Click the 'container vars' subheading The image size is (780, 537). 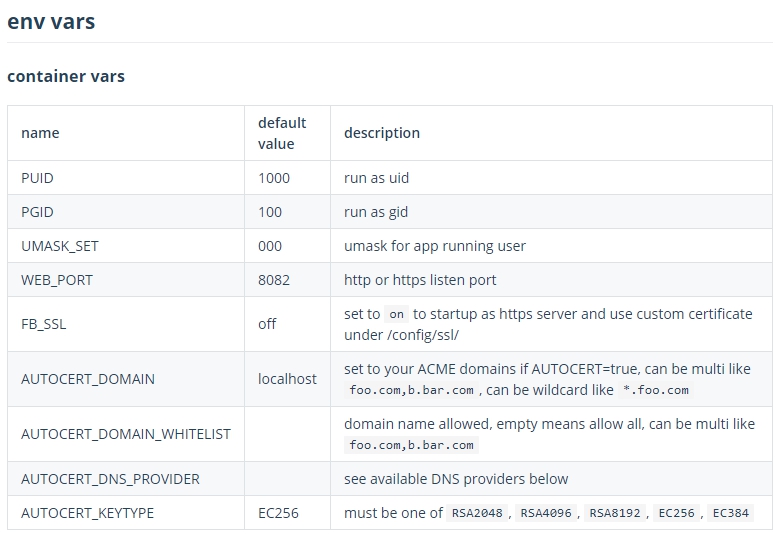point(66,76)
